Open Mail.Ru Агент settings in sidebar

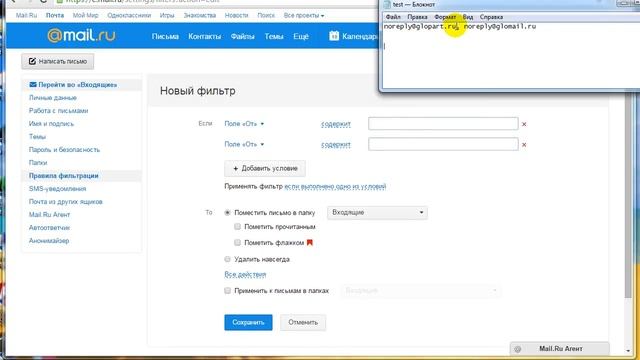[x=49, y=215]
